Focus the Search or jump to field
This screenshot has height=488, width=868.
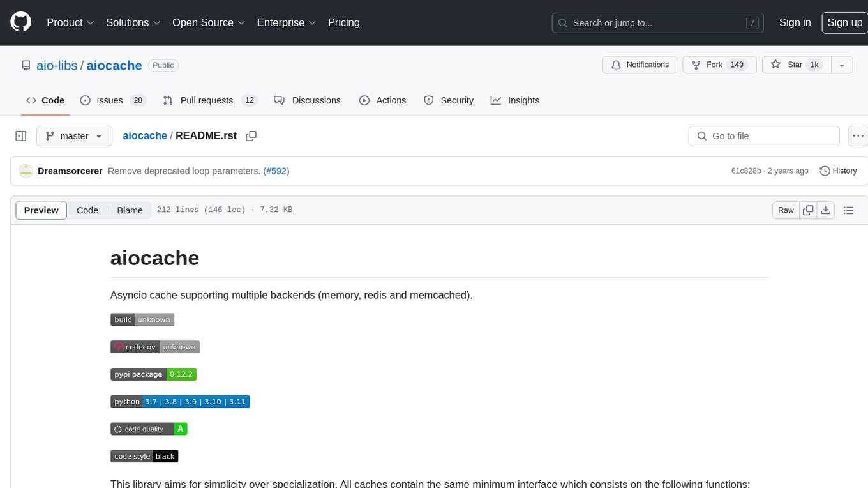(657, 23)
